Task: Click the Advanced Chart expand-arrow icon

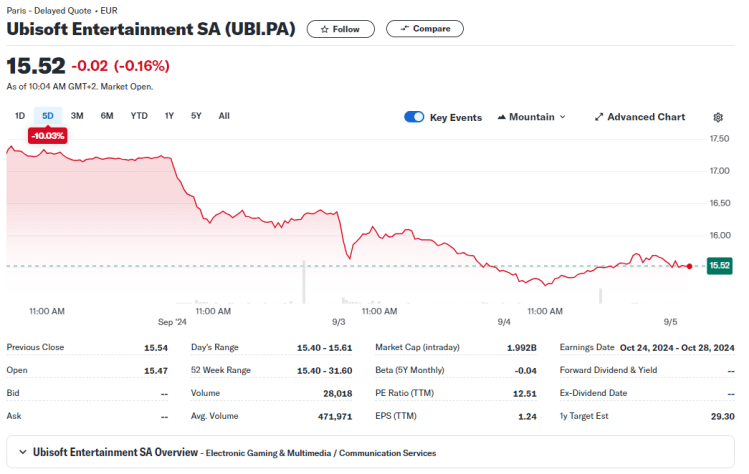Action: click(x=599, y=117)
